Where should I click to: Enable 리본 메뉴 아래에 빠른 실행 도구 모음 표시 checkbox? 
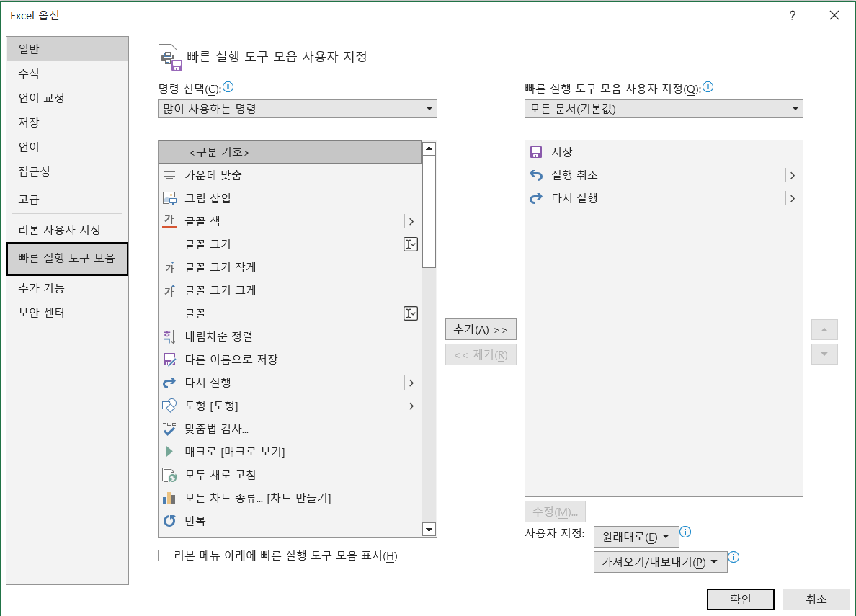click(x=164, y=556)
